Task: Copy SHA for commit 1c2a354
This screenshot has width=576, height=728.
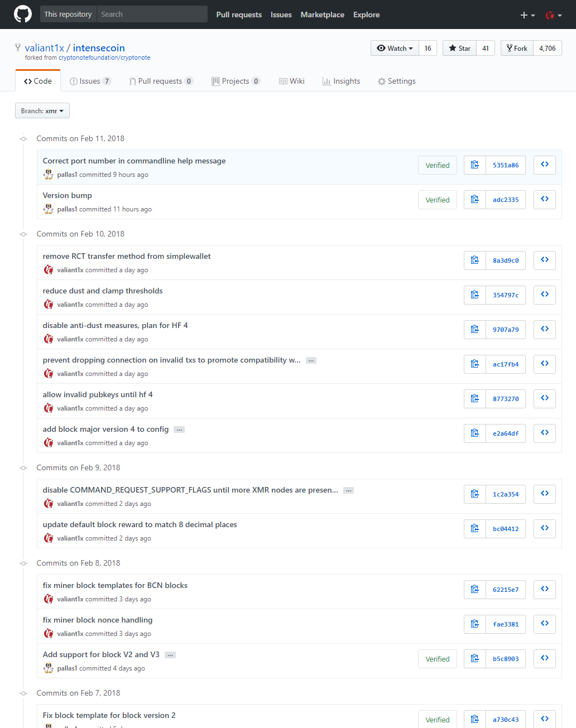Action: pyautogui.click(x=475, y=494)
